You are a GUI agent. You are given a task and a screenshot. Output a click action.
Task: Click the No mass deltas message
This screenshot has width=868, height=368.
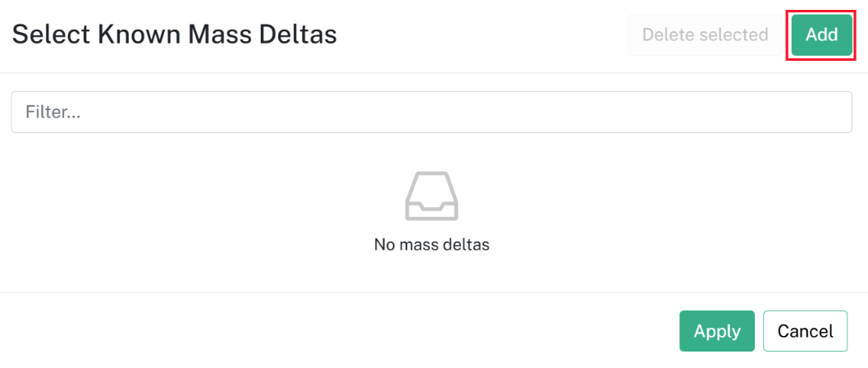[x=432, y=245]
